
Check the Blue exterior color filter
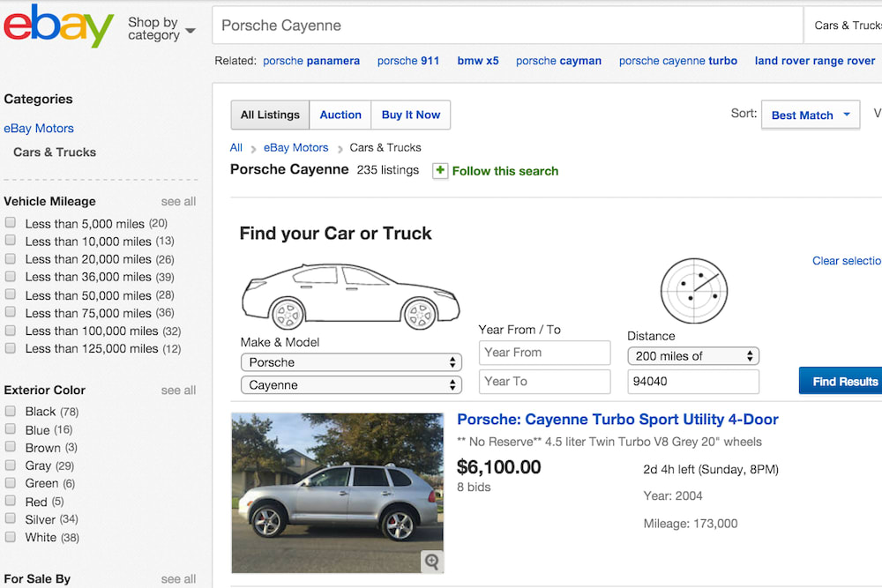[10, 429]
